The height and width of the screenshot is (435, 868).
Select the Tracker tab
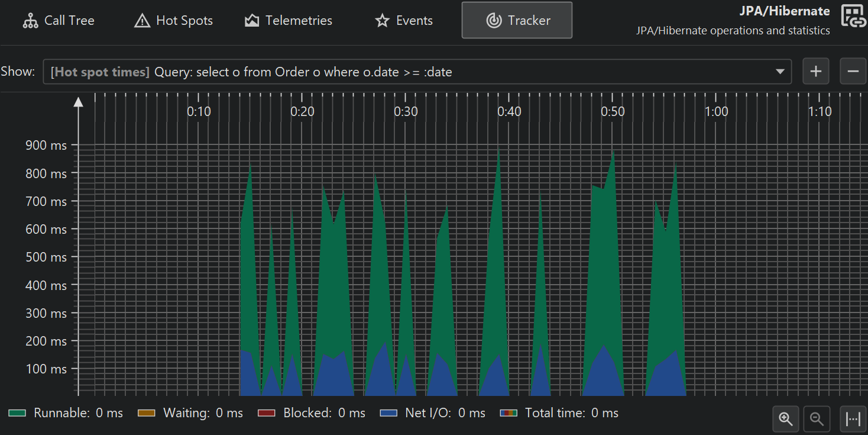517,21
